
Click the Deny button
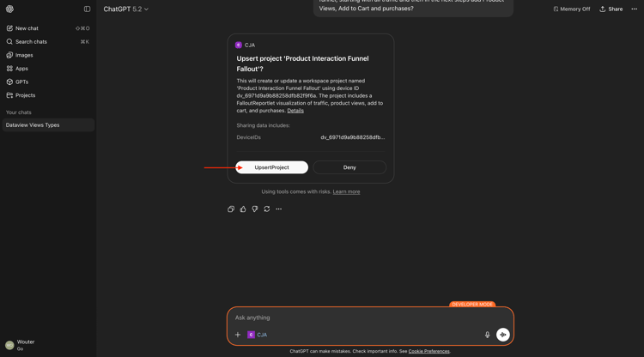349,167
